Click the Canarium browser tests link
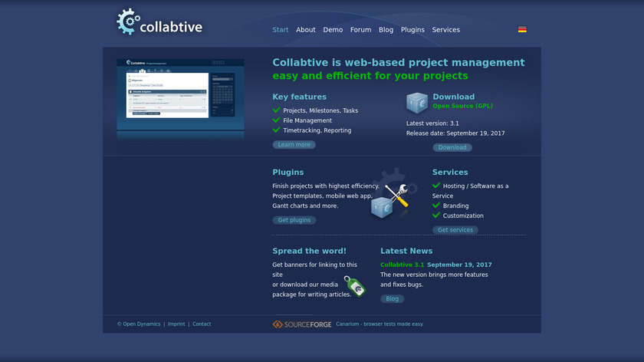Screen dimensions: 644x362 click(379, 324)
